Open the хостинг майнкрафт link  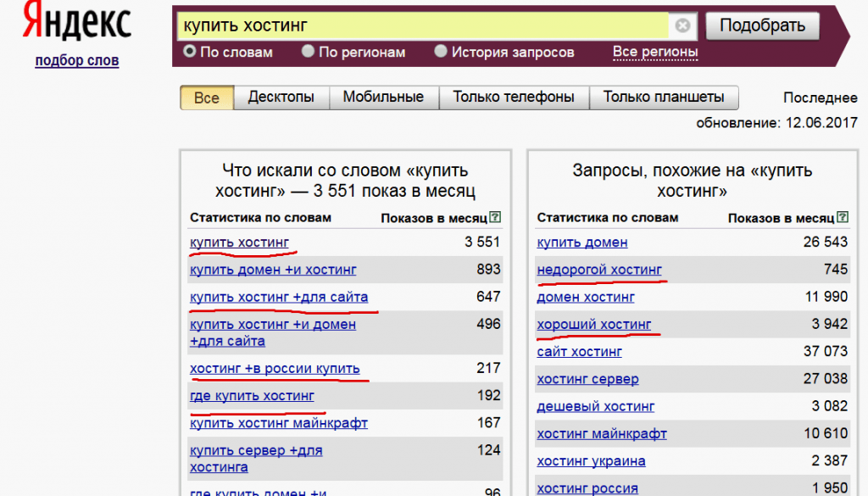pyautogui.click(x=602, y=434)
